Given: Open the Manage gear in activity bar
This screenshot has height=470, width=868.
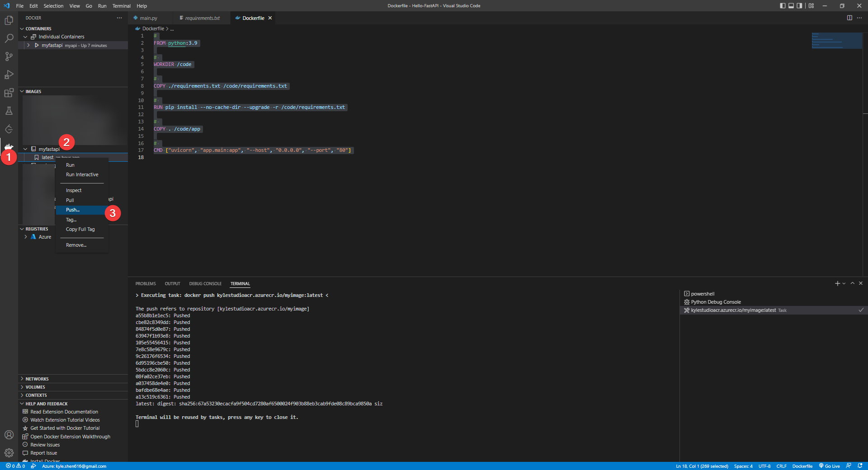Looking at the screenshot, I should pyautogui.click(x=9, y=452).
